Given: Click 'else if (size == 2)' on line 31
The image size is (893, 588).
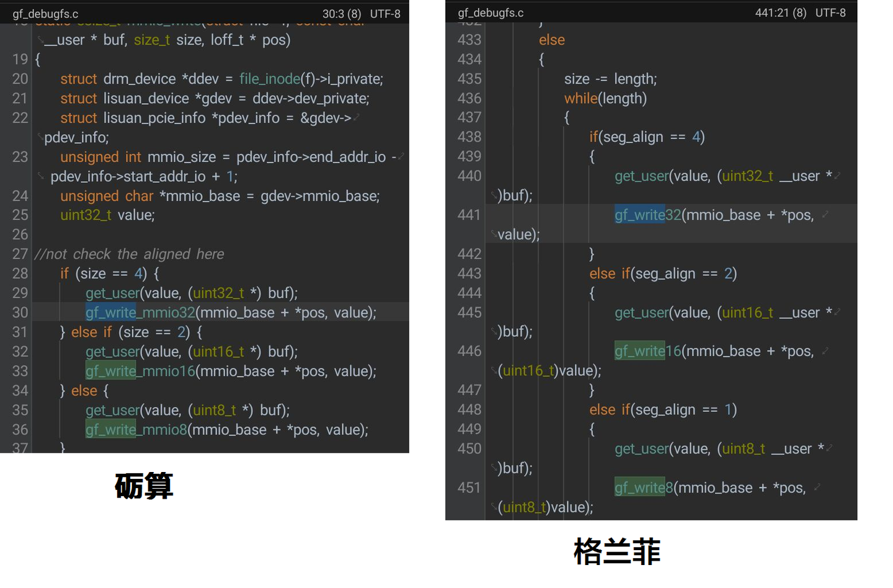Looking at the screenshot, I should pyautogui.click(x=131, y=332).
